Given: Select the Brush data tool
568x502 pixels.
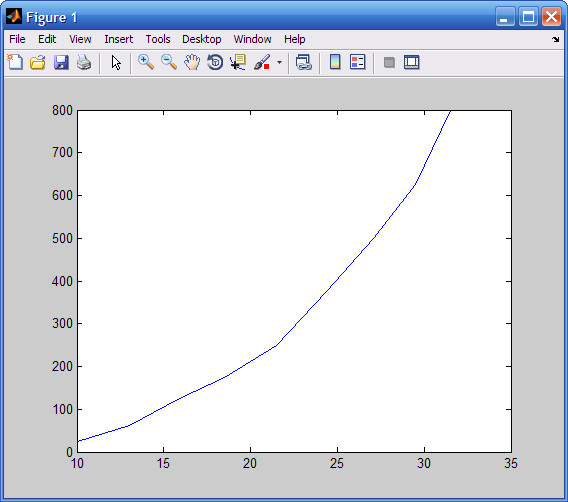Looking at the screenshot, I should click(x=262, y=62).
